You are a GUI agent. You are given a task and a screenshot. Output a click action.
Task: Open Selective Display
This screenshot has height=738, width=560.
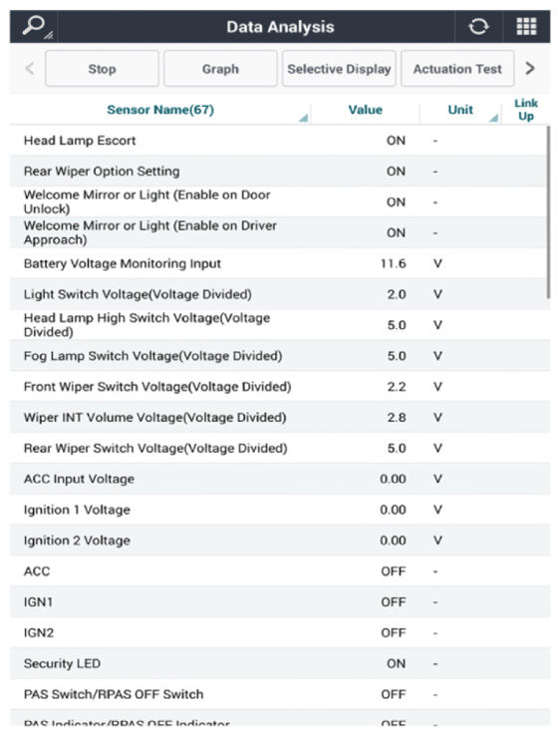[x=339, y=69]
